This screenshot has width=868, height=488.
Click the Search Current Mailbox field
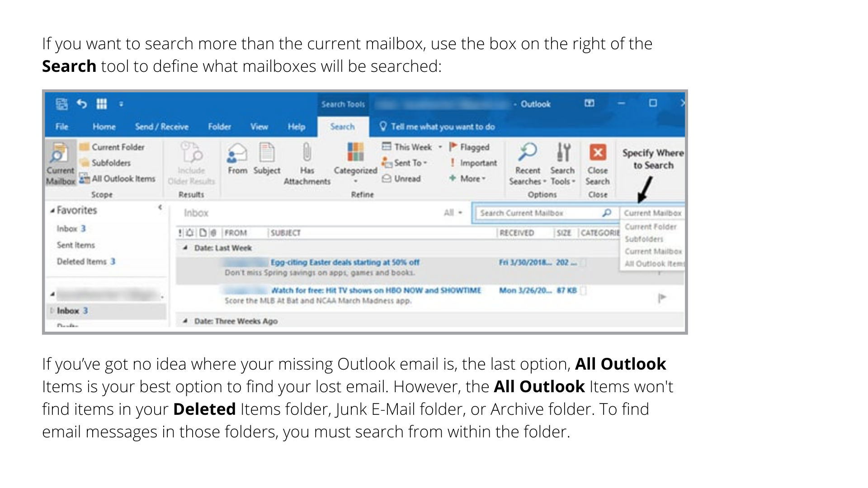538,213
